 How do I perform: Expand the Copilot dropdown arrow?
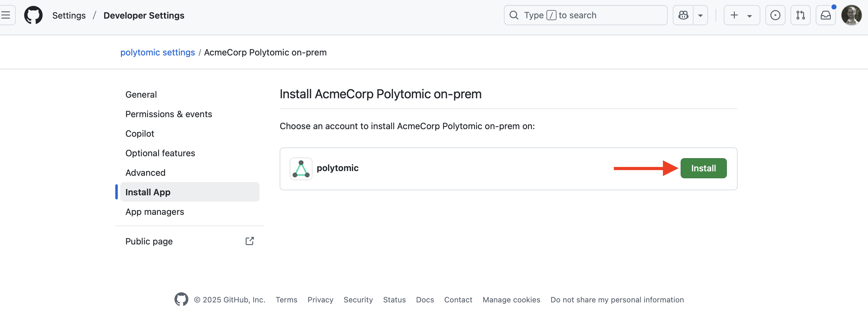point(700,15)
